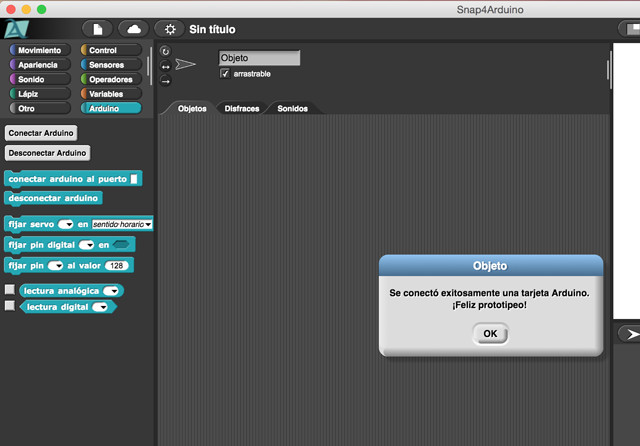Switch to the Disfraces tab
Viewport: 640px width, 446px height.
(242, 109)
